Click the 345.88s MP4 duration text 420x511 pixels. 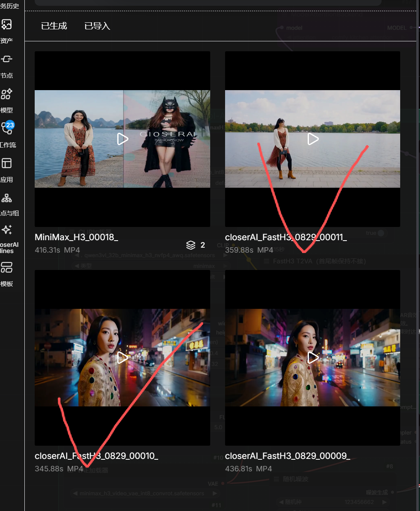tap(59, 469)
